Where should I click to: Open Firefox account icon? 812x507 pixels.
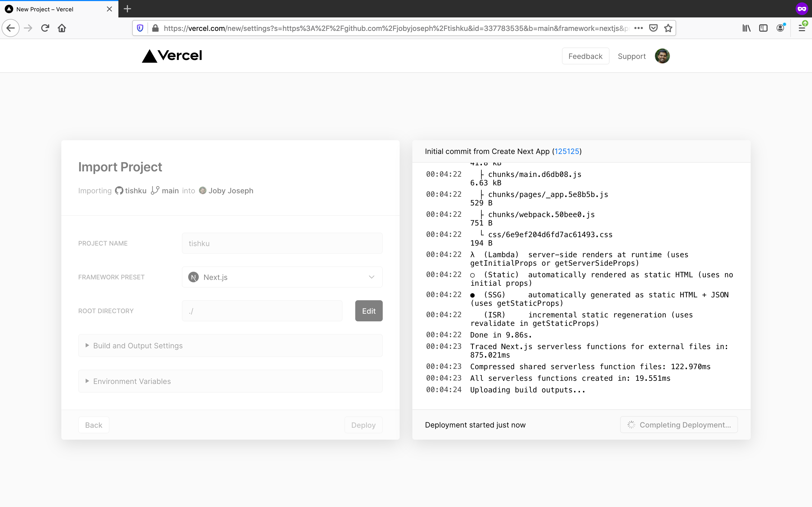(781, 28)
